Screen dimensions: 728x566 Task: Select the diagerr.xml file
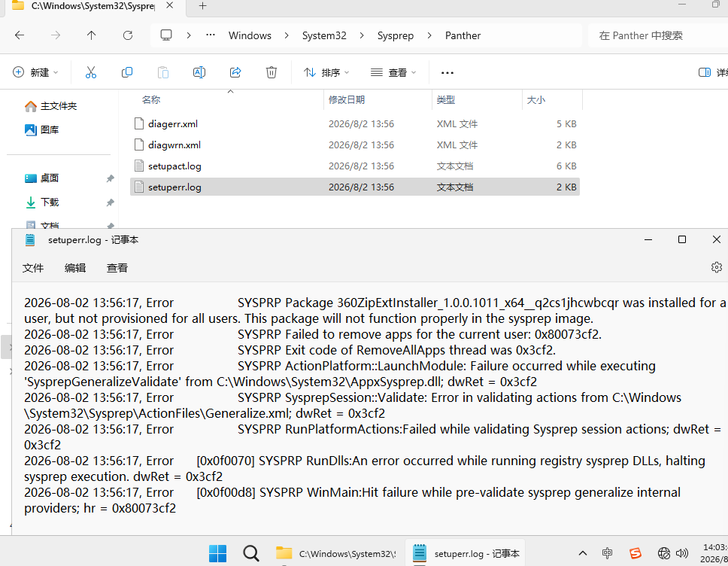point(355,123)
